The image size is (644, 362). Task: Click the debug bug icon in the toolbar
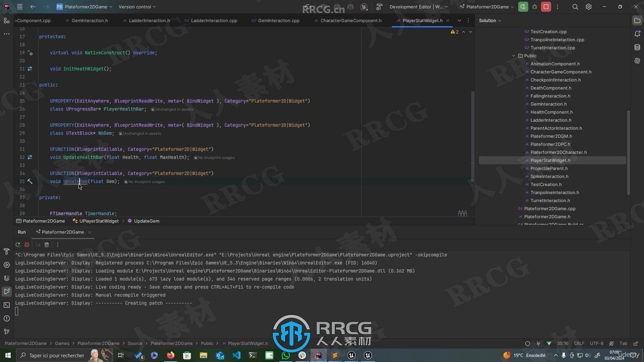[x=534, y=7]
